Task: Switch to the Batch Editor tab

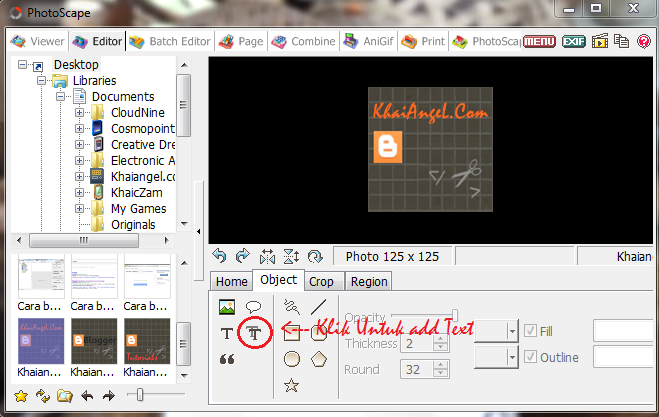Action: [170, 41]
